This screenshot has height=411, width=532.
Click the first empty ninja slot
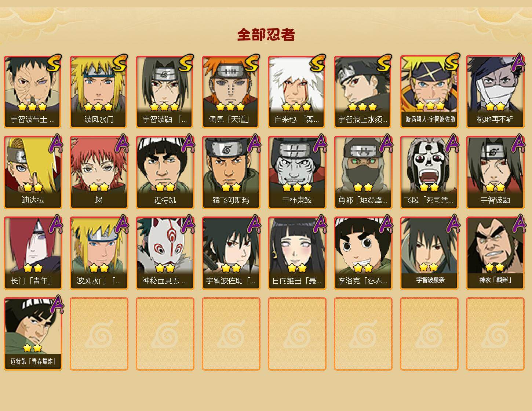pos(99,334)
